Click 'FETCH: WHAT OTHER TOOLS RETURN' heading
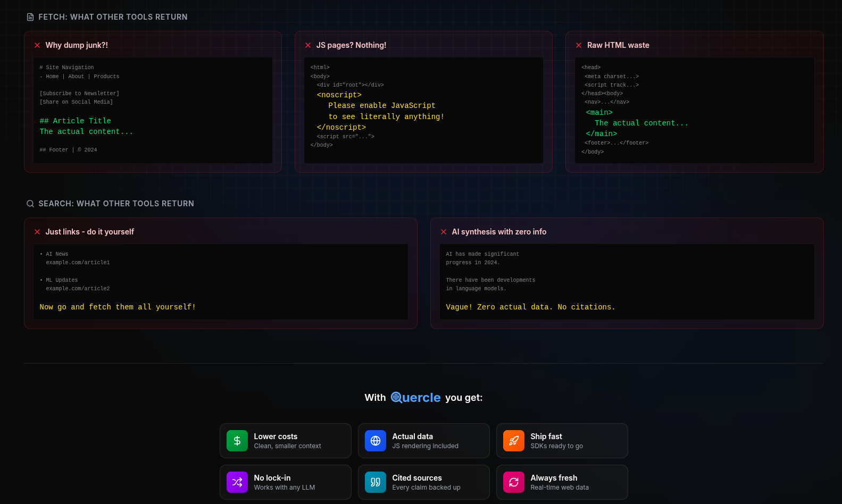Image resolution: width=842 pixels, height=504 pixels. [113, 17]
